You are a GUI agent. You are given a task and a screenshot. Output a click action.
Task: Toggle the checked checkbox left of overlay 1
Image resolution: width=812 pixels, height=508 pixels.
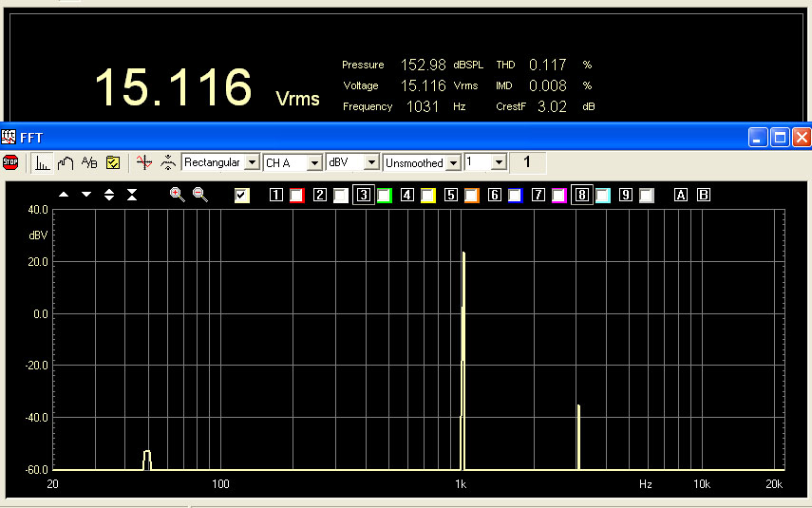coord(242,196)
